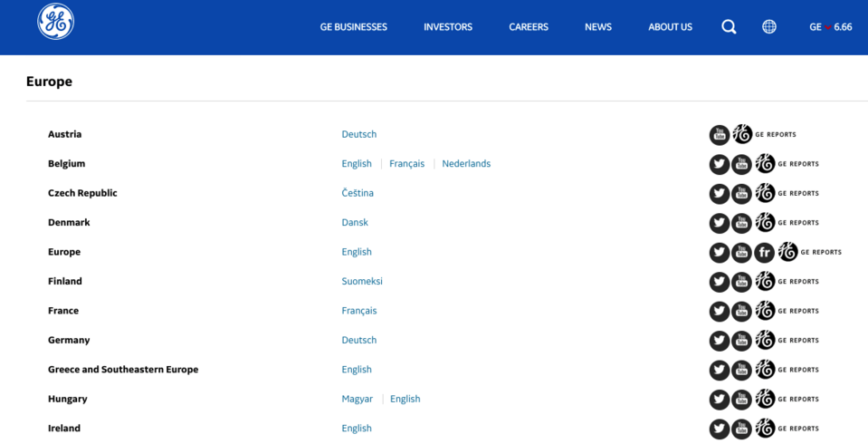Open Belgium's Twitter icon
The height and width of the screenshot is (444, 868).
[719, 164]
